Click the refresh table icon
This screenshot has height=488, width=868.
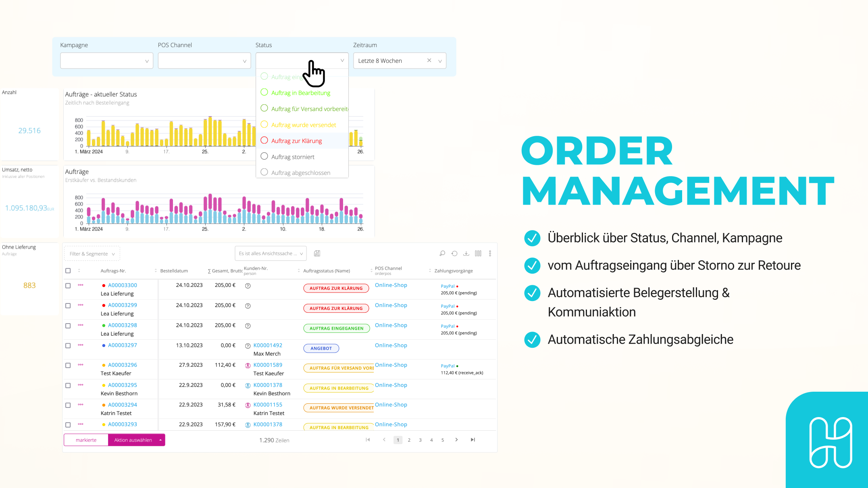point(454,253)
